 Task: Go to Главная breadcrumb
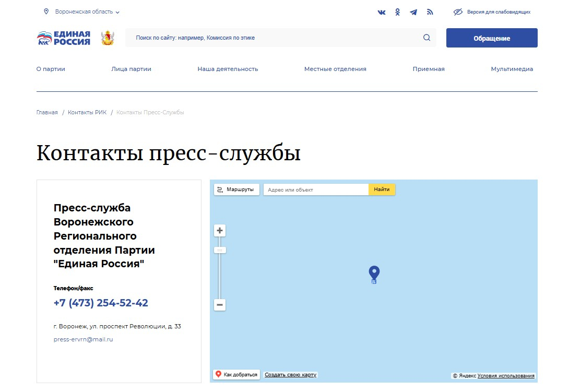coord(47,113)
